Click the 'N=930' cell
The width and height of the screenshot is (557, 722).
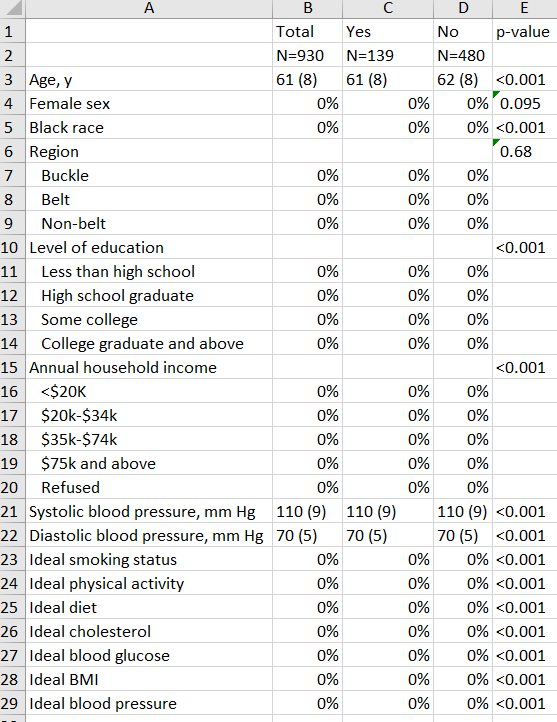[x=308, y=55]
